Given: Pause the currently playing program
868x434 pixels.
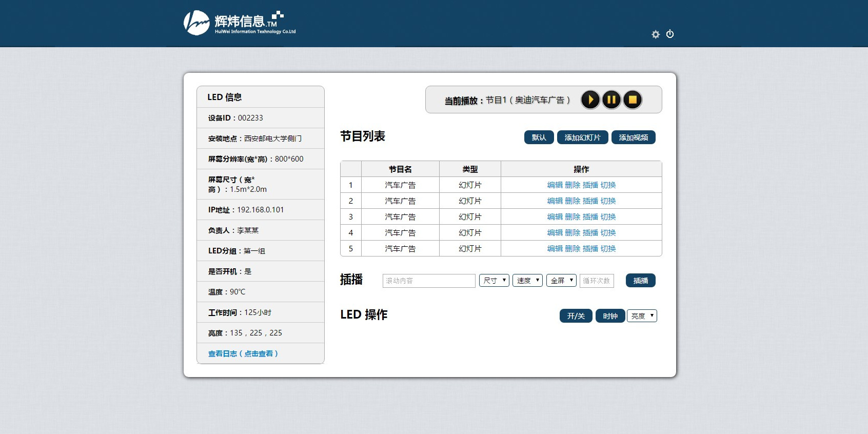Looking at the screenshot, I should tap(611, 100).
